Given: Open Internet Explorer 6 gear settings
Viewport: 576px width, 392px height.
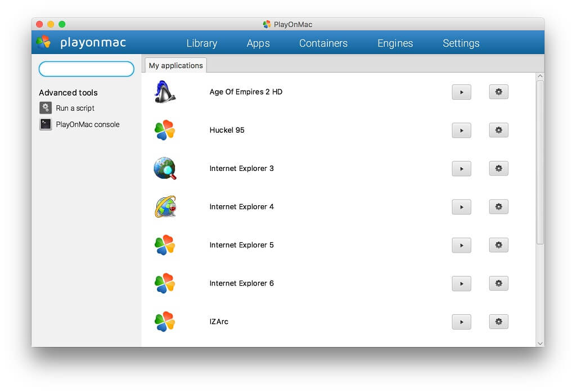Looking at the screenshot, I should pyautogui.click(x=498, y=283).
